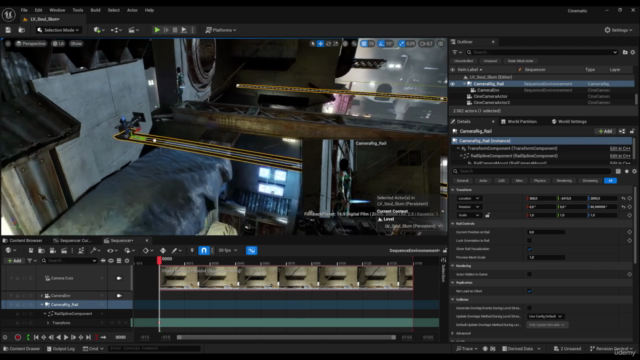640x360 pixels.
Task: Click the Sequencer save sequence icon
Action: pos(31,250)
